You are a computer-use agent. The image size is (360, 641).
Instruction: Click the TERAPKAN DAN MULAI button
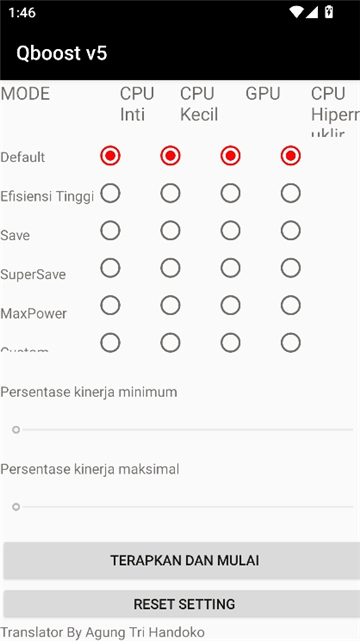coord(182,560)
